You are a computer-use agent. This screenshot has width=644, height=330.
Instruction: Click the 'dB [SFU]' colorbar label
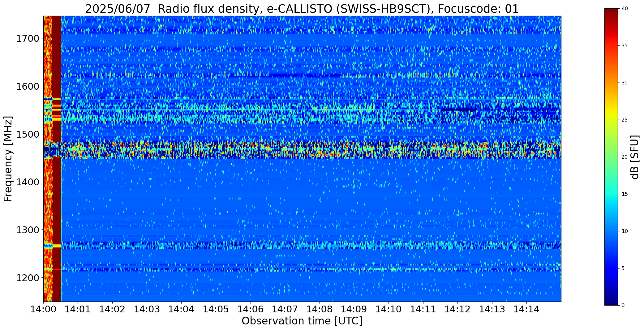tap(635, 157)
